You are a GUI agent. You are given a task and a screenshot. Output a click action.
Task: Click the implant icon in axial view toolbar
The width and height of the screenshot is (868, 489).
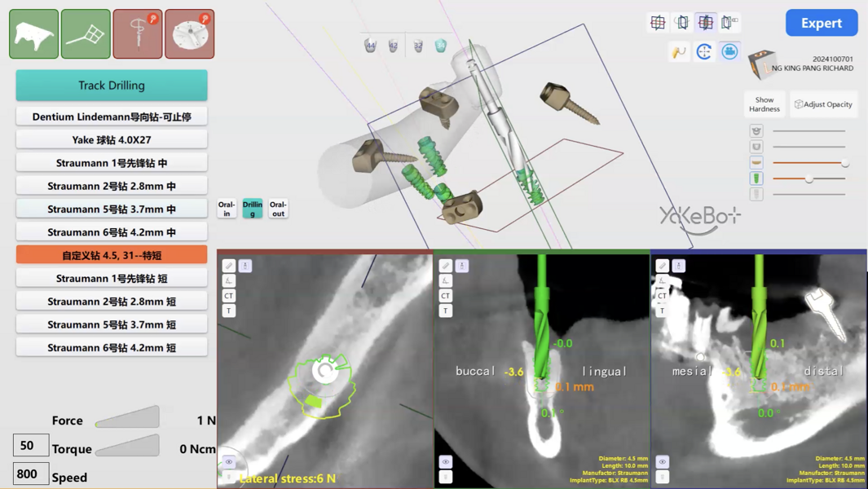(x=245, y=266)
